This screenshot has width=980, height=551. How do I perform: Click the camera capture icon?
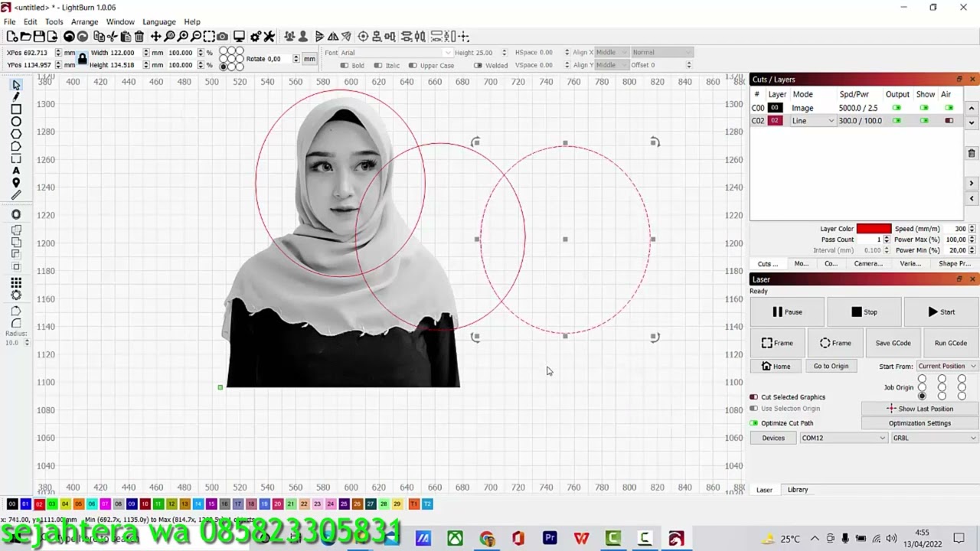(222, 36)
